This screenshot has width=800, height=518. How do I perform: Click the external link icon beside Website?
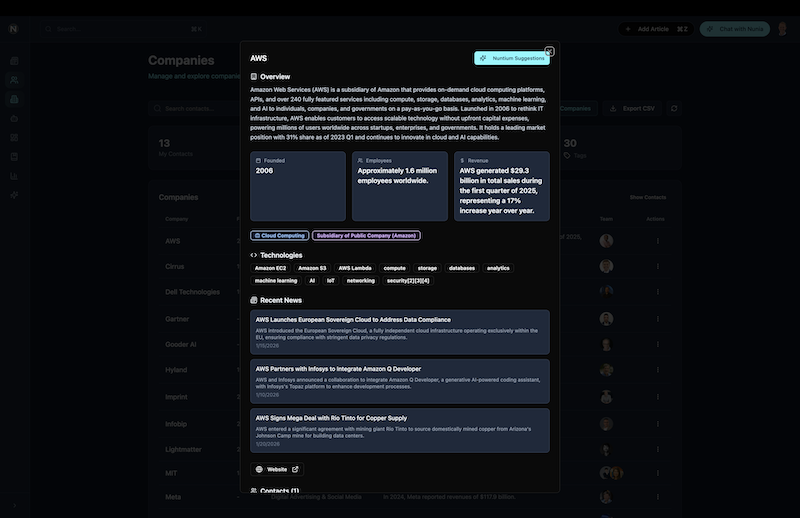tap(295, 470)
